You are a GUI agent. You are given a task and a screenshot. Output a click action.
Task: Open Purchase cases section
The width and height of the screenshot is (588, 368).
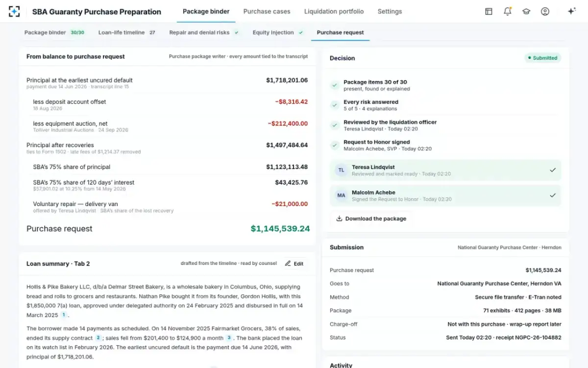coord(267,11)
